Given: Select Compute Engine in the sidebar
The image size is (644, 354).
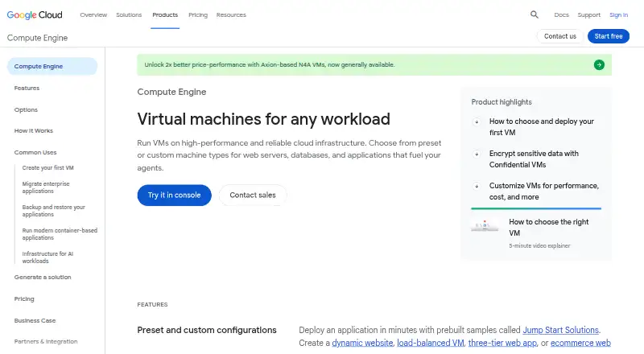Looking at the screenshot, I should tap(52, 66).
